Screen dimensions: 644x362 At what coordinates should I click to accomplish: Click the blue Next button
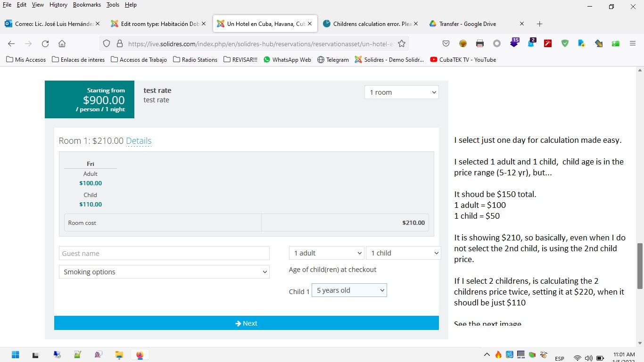246,323
